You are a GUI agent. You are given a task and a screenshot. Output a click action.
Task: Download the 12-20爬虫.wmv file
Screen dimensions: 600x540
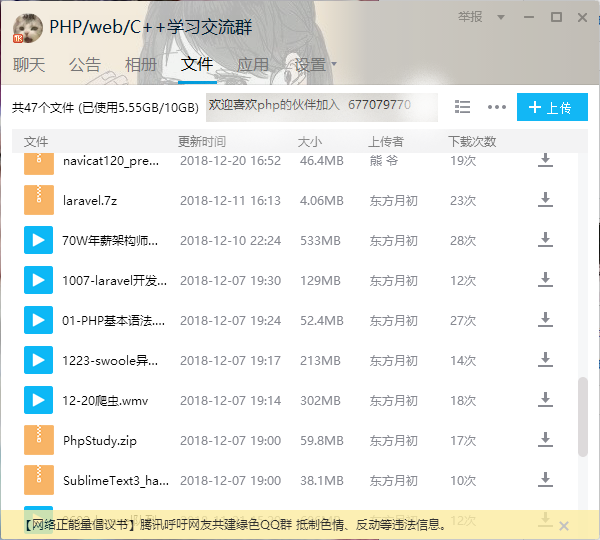[x=545, y=400]
